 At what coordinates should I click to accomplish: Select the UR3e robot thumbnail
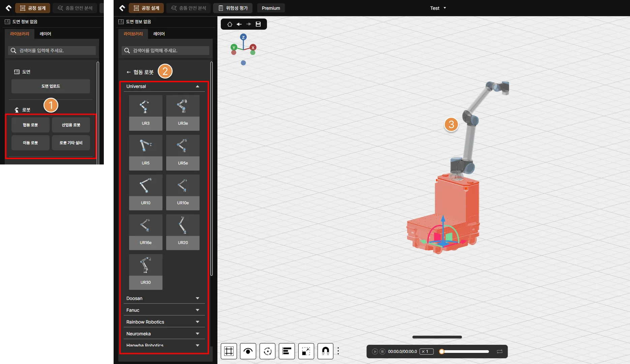pyautogui.click(x=183, y=113)
